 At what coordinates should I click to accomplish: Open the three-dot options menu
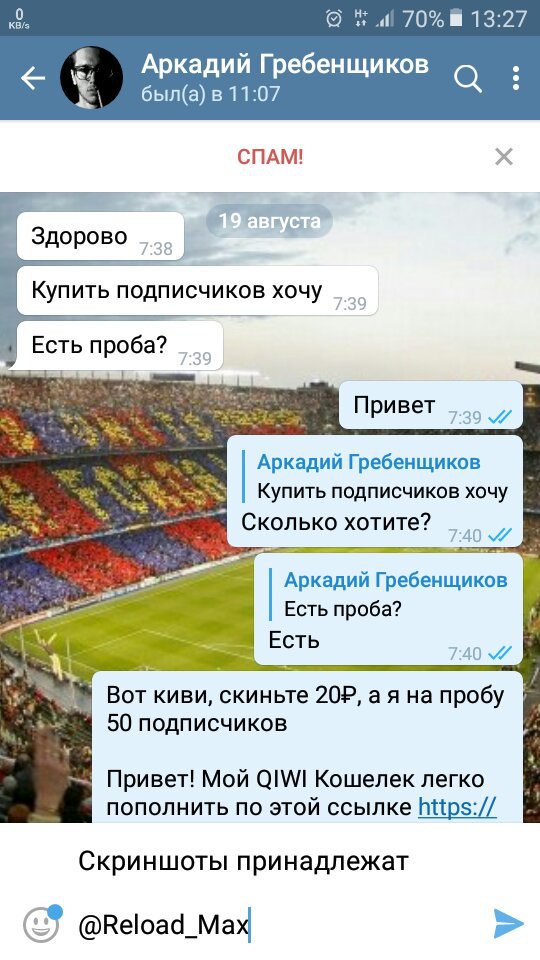(516, 78)
